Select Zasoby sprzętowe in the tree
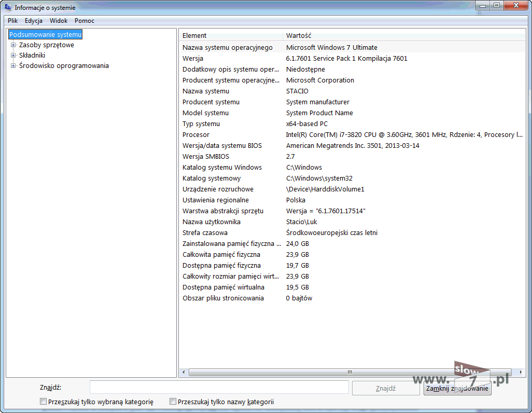Screen dimensions: 532x413 click(x=47, y=45)
